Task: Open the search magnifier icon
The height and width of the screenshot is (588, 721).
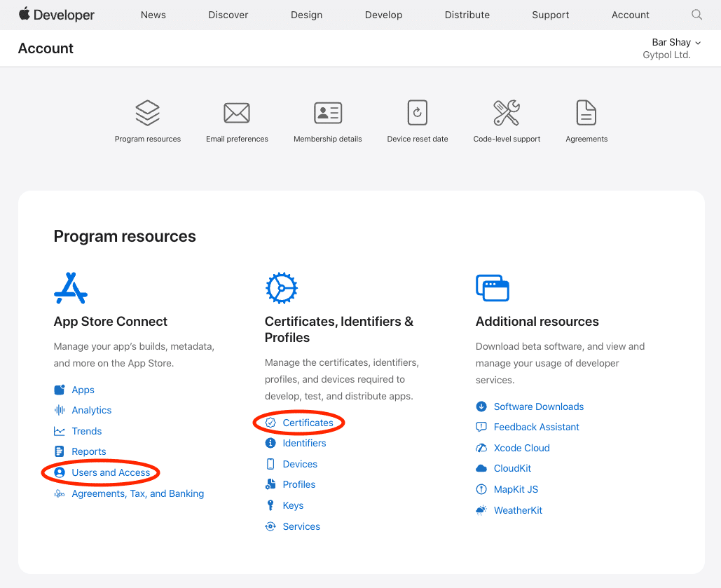Action: point(696,15)
